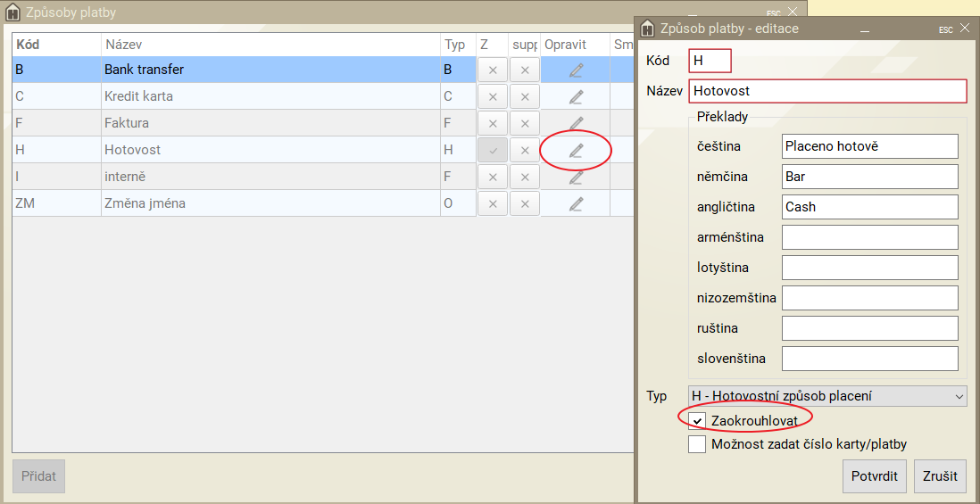The height and width of the screenshot is (504, 980).
Task: Edit the Změna jména payment method
Action: (x=576, y=203)
